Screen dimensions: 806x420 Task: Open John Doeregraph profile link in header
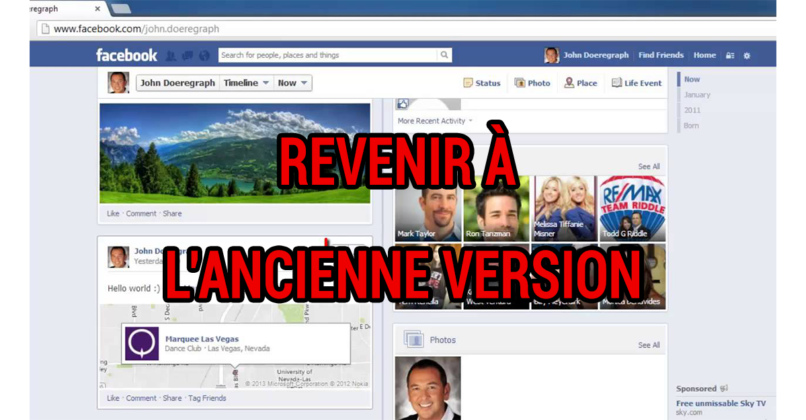(596, 55)
